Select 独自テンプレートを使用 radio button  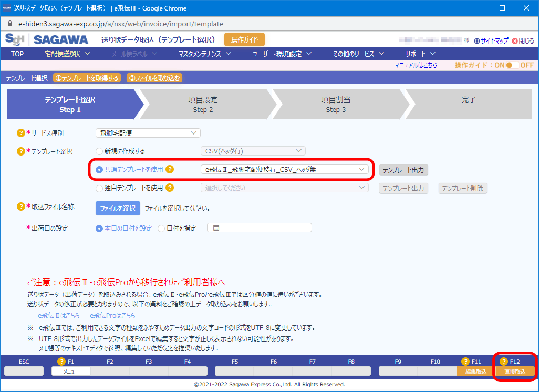tap(99, 188)
